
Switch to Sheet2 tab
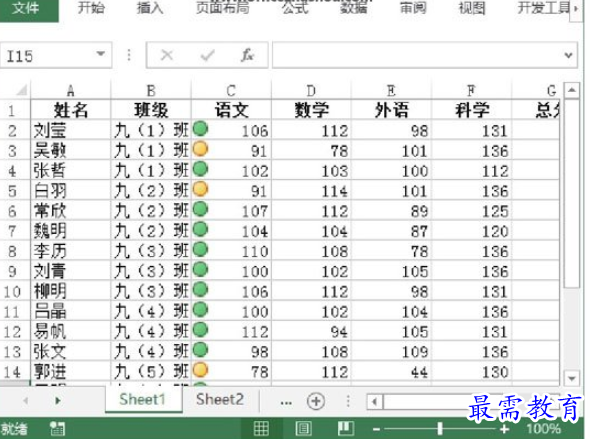[x=220, y=400]
